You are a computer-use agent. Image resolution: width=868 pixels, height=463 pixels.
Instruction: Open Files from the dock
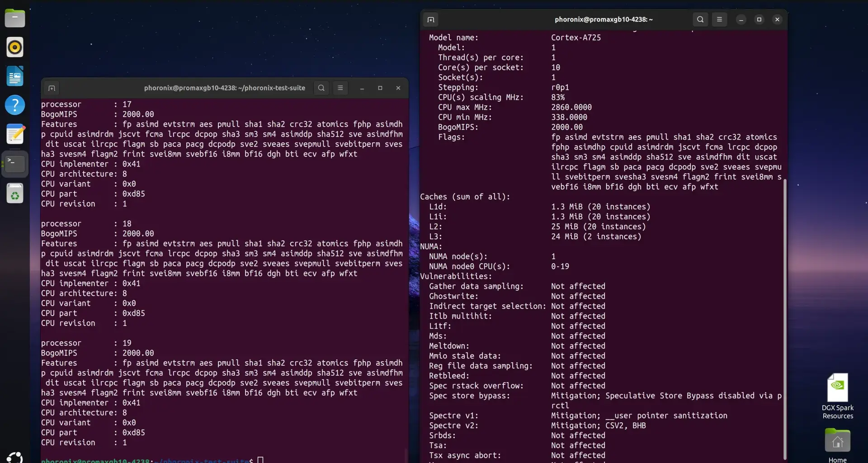coord(15,18)
